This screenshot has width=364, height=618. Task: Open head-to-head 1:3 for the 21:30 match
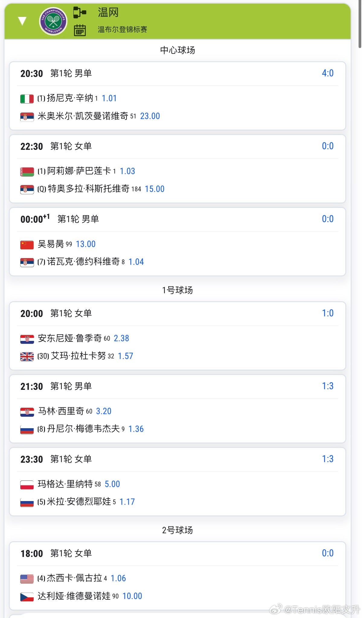point(327,386)
